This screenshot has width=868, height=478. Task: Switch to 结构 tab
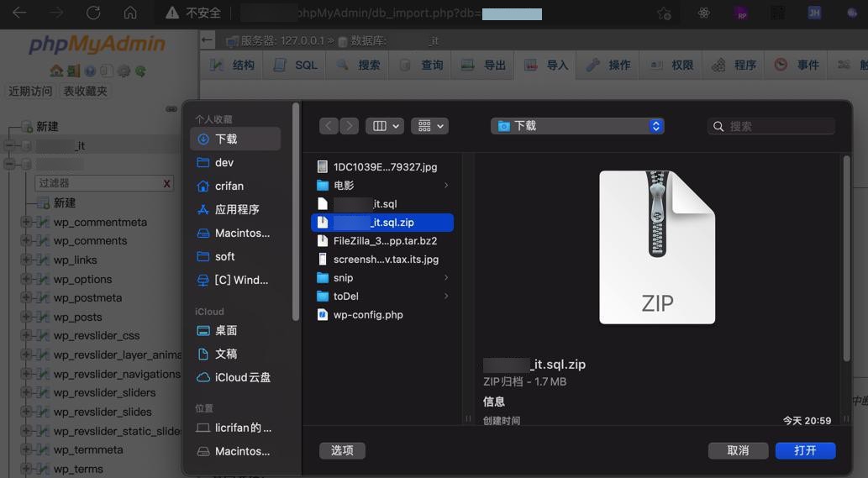[x=231, y=66]
